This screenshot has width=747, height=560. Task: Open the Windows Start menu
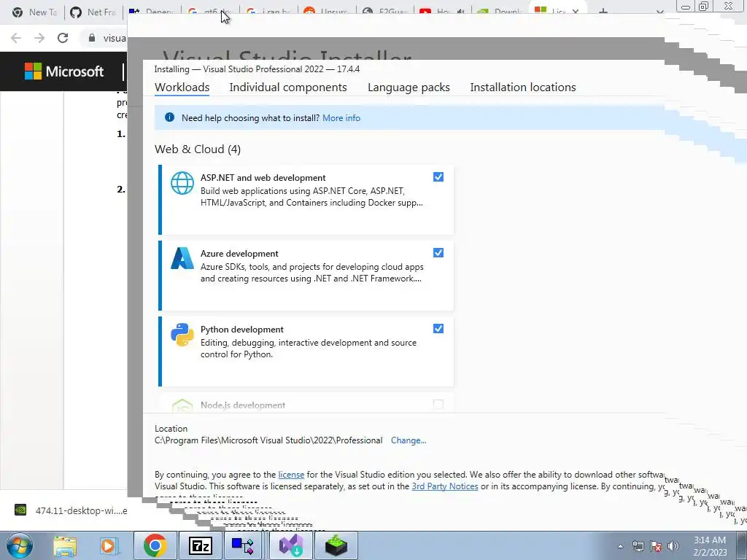point(19,545)
